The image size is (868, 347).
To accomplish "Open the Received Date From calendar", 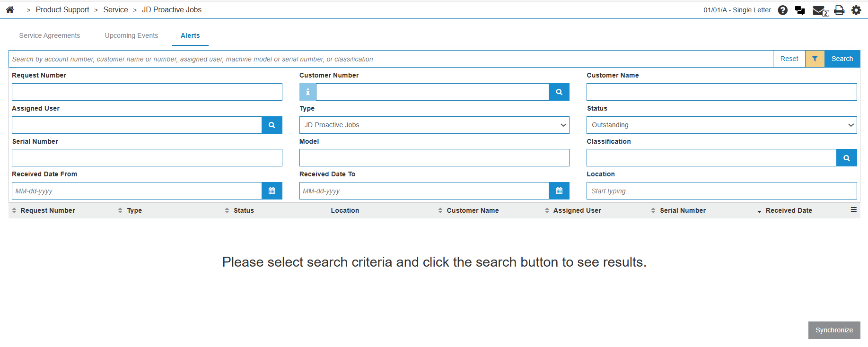I will 272,191.
